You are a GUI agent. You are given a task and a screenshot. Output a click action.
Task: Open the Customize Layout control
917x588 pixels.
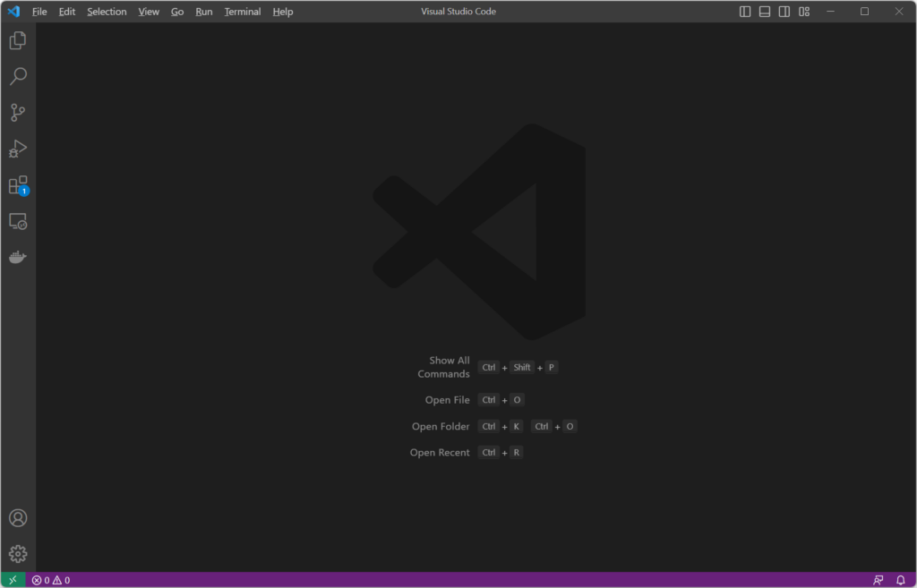point(804,12)
